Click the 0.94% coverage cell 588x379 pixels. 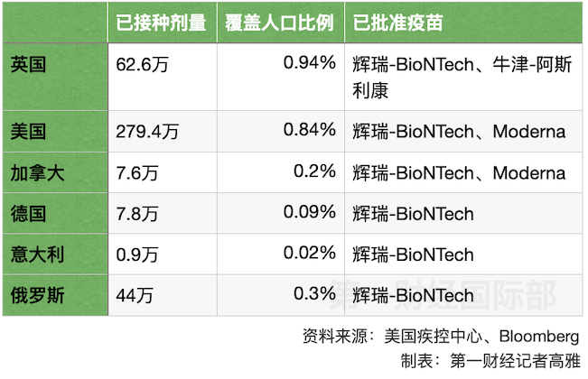[281, 77]
